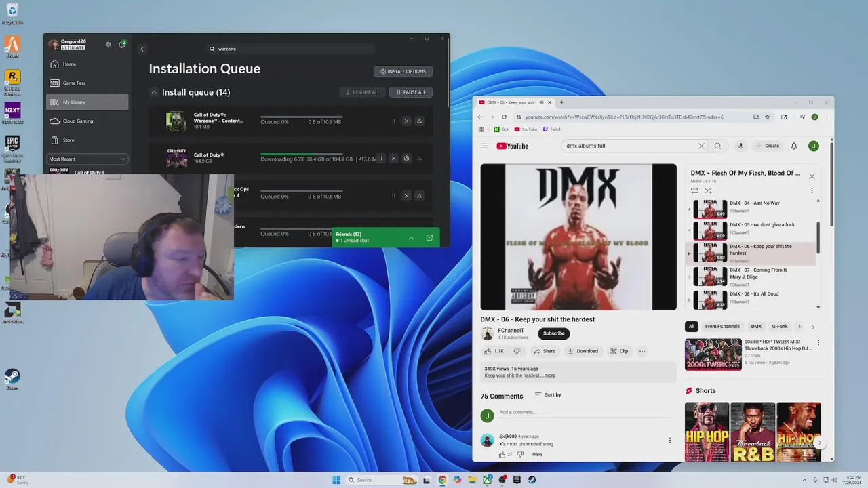Pause the Call of Duty 104.9 GB download
868x488 pixels.
(x=380, y=159)
